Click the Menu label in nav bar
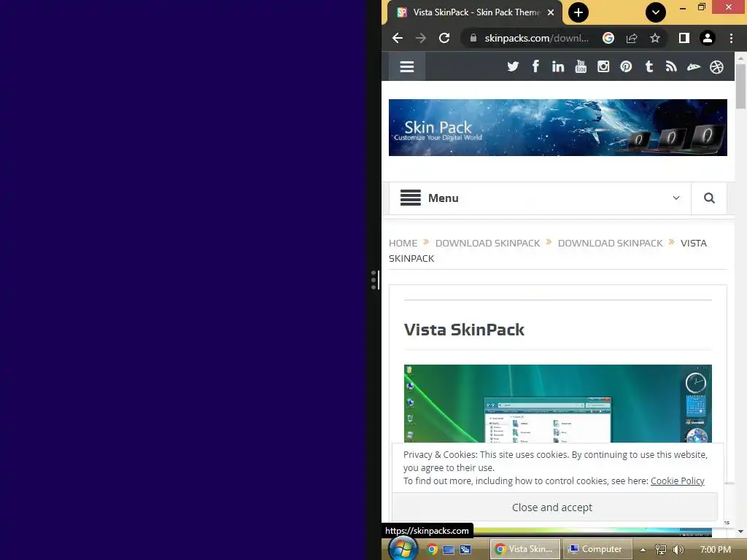Screen dimensions: 747x560 point(443,198)
